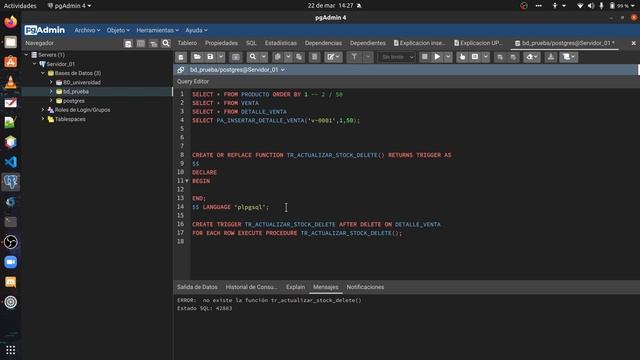This screenshot has height=360, width=640.
Task: Click the Search Objects magnifier in Navegador header
Action: pyautogui.click(x=166, y=43)
